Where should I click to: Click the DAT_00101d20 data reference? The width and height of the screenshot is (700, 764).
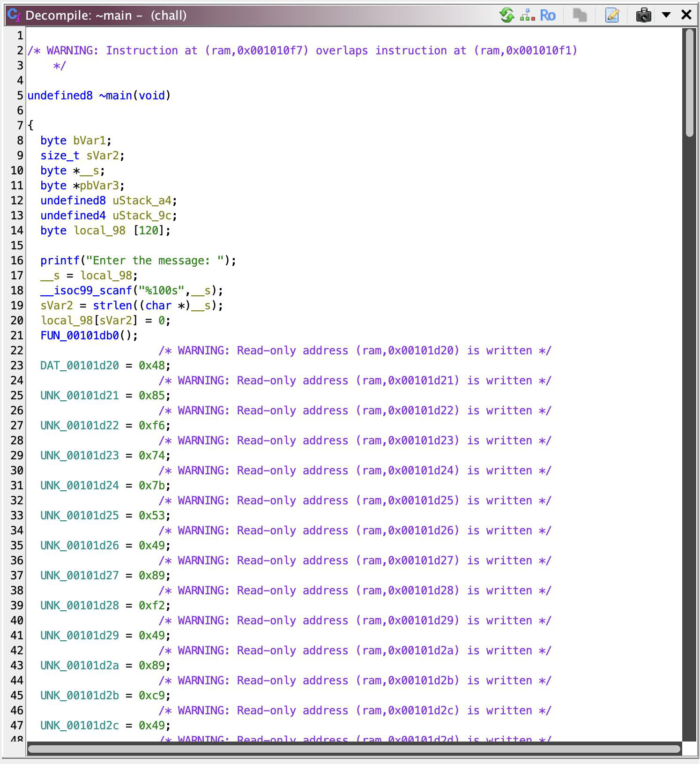tap(79, 366)
